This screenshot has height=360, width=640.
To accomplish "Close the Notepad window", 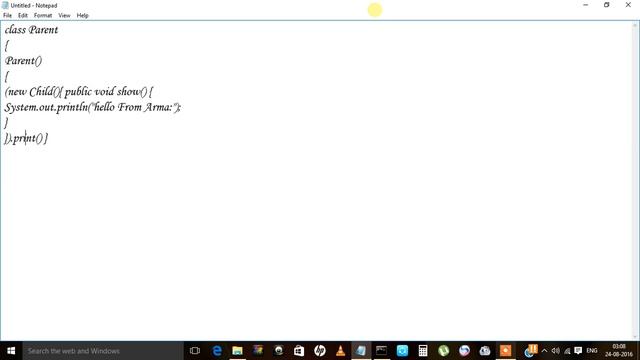I will (x=628, y=5).
